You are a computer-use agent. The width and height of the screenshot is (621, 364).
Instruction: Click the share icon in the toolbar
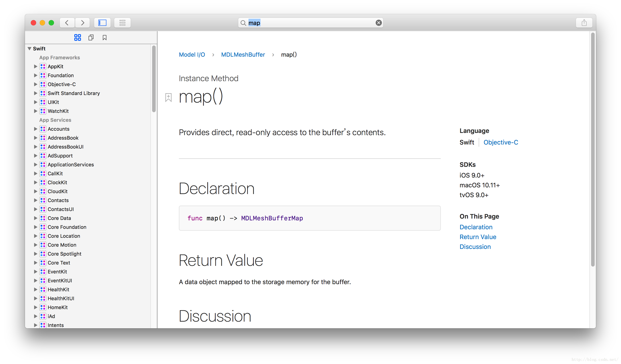tap(584, 23)
